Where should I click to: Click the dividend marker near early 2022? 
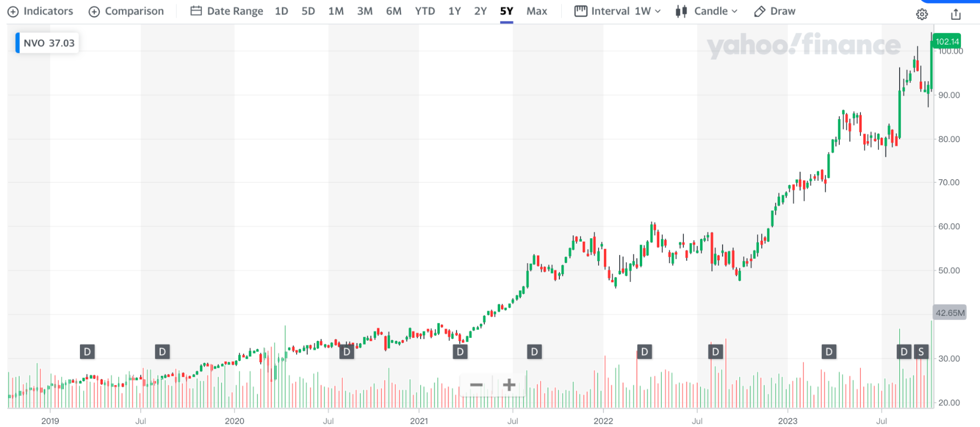tap(644, 352)
